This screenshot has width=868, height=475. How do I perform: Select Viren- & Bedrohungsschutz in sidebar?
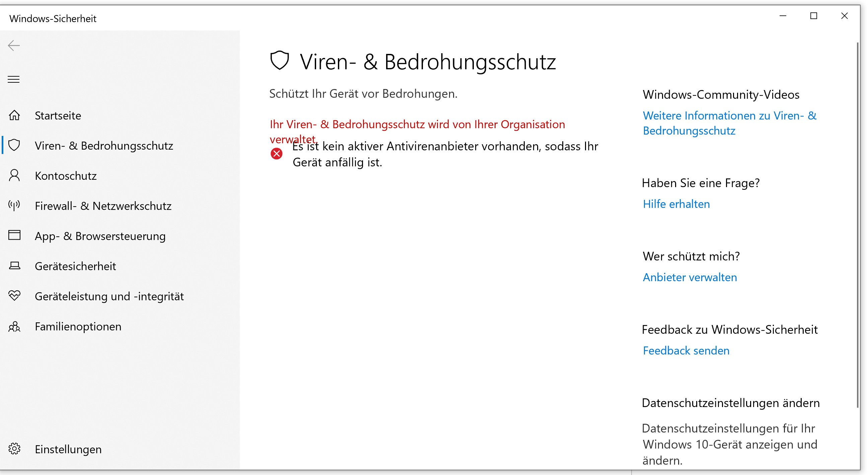(x=104, y=146)
